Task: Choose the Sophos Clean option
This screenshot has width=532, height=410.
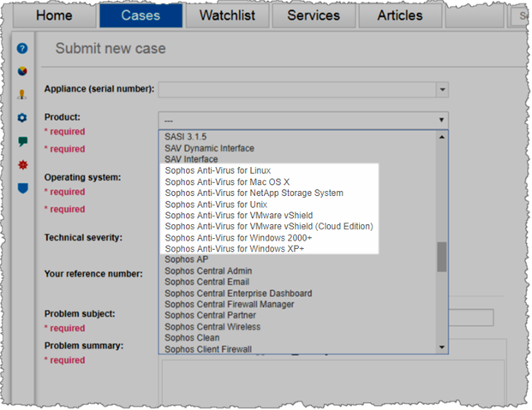Action: [x=192, y=338]
